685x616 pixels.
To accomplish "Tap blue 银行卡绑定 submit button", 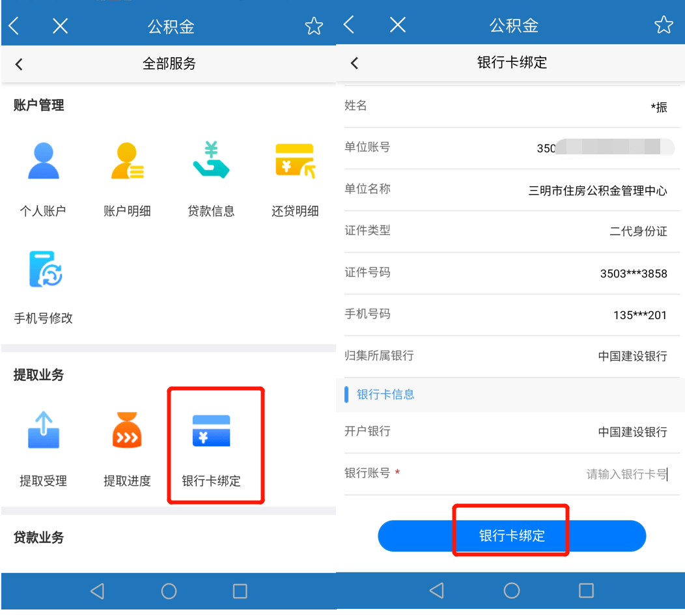I will click(512, 536).
